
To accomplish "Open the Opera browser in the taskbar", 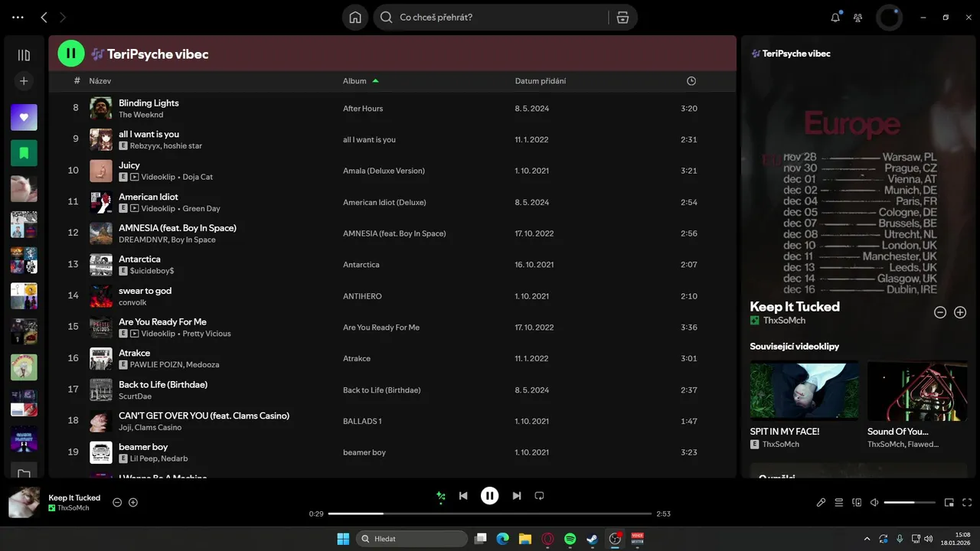I will (x=547, y=539).
